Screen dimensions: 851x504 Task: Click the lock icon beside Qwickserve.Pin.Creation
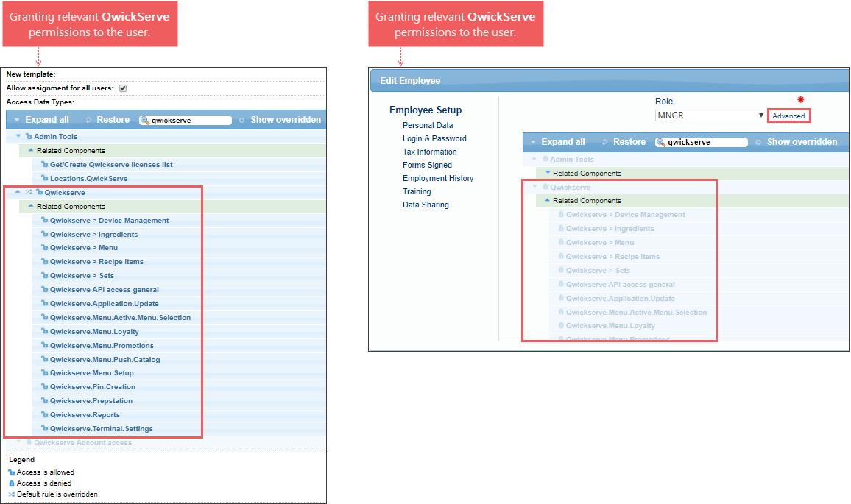[45, 387]
